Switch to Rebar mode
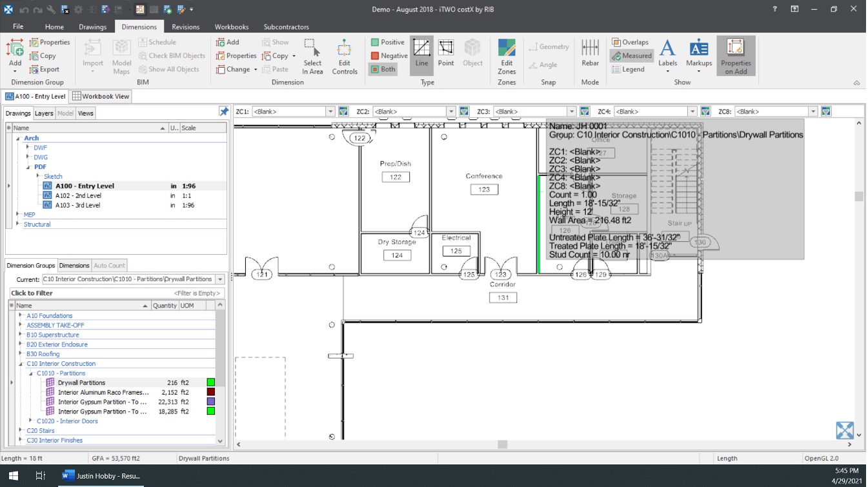Viewport: 868px width, 487px height. 590,52
